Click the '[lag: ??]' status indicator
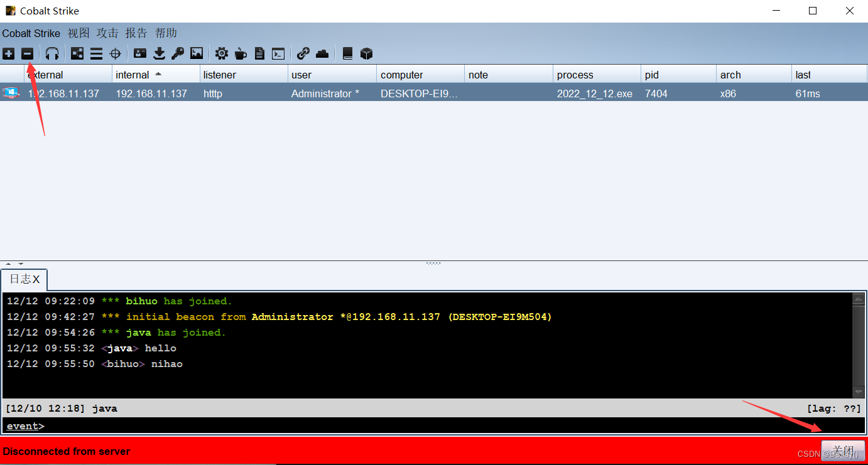Screen dimensions: 868x465 tap(834, 409)
